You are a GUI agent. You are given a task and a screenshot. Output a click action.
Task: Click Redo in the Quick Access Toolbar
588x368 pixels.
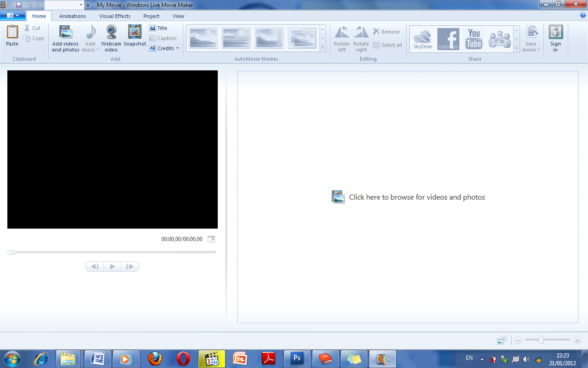click(39, 5)
